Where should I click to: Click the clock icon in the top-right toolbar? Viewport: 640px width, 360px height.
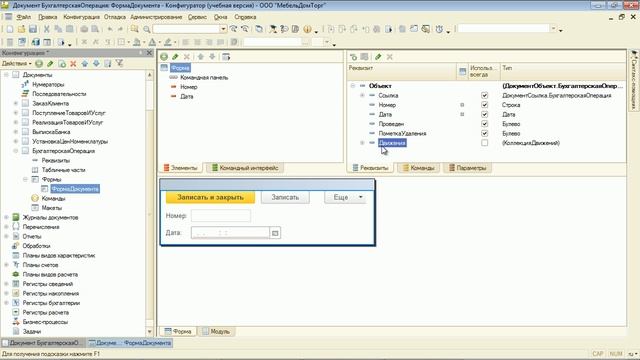439,29
